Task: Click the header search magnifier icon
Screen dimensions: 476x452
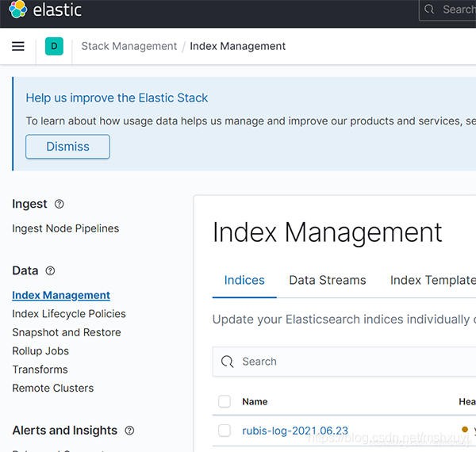Action: coord(429,9)
